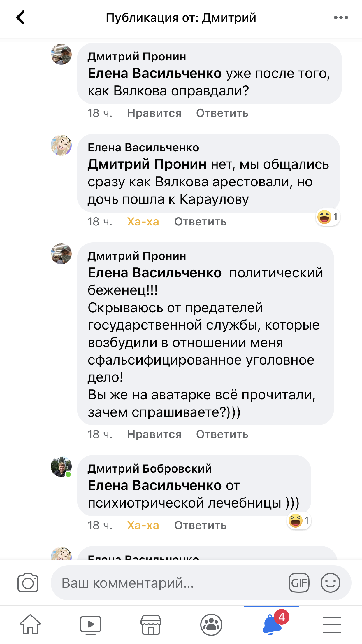Like Дмитрий Пронин's comment about Вялкова оправдали
Viewport: 362px width, 644px height.
tap(154, 113)
